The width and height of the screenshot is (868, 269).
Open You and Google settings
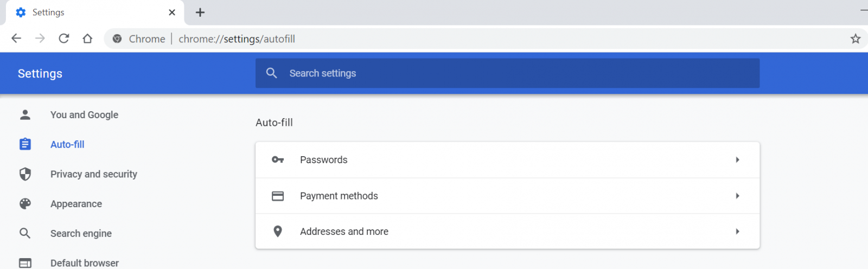pos(84,115)
